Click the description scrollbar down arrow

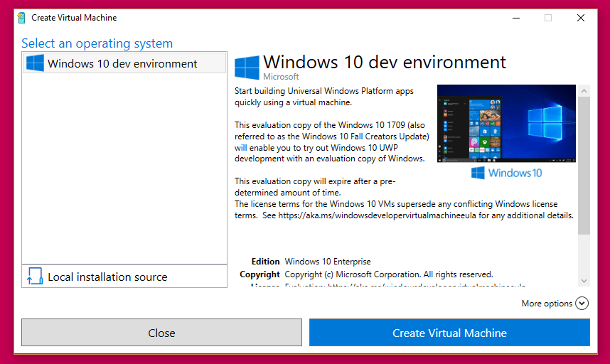pyautogui.click(x=584, y=281)
